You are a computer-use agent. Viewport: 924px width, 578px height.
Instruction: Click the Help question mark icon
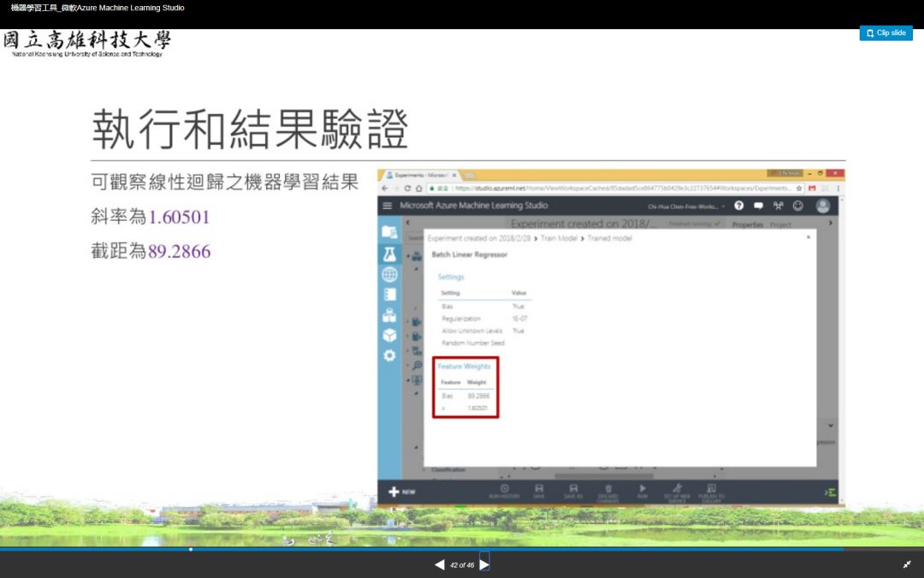(x=739, y=206)
